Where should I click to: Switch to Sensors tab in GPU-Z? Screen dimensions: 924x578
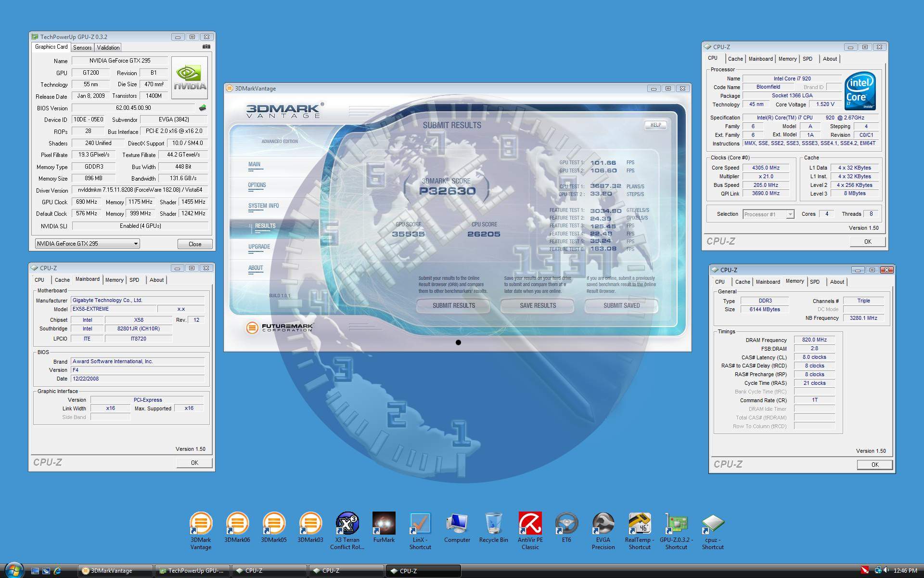pos(82,48)
